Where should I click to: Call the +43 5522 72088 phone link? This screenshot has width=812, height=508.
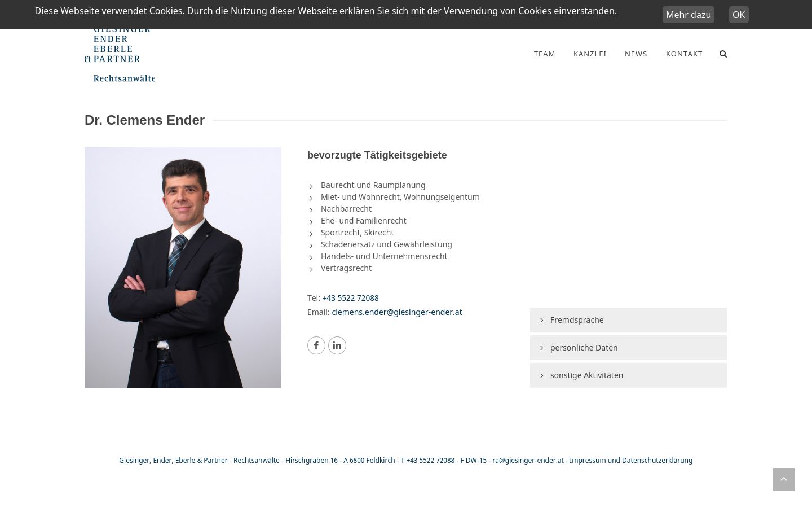350,298
